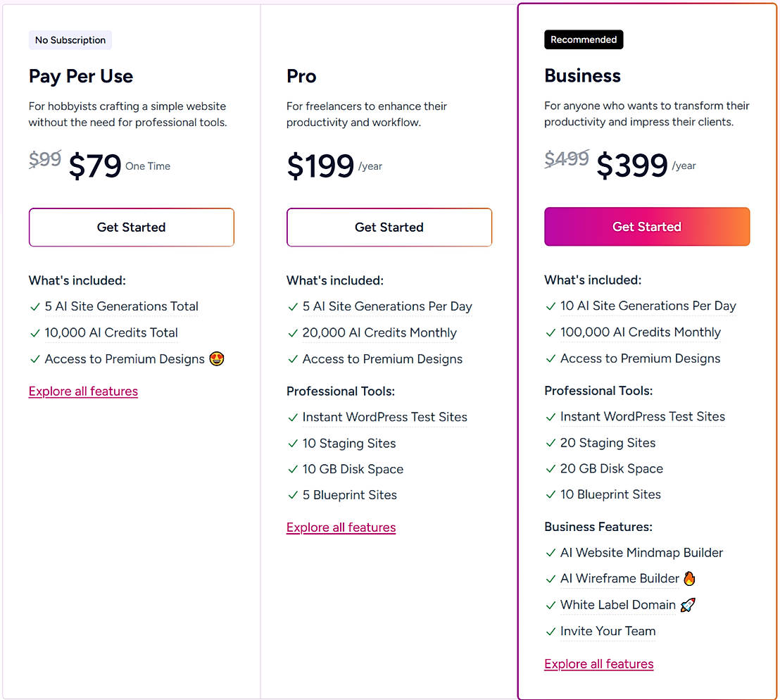The width and height of the screenshot is (780, 700).
Task: Follow Explore all features link in Business
Action: point(599,664)
